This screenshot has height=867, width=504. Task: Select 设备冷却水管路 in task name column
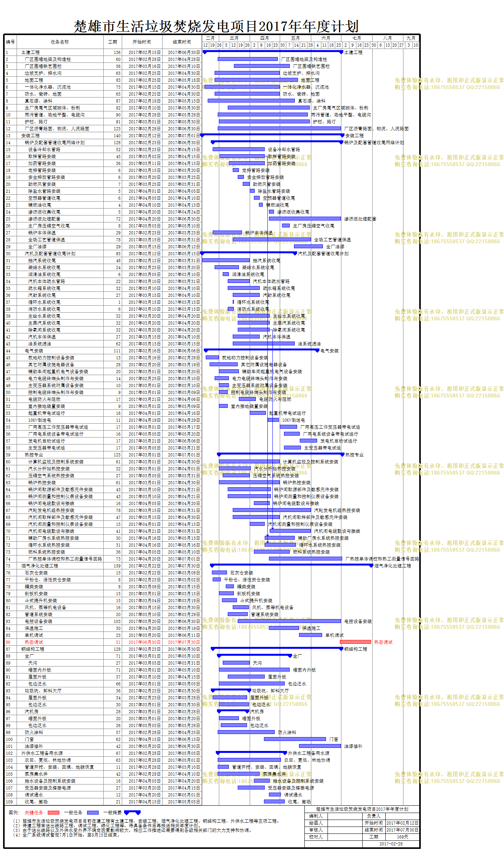44,150
